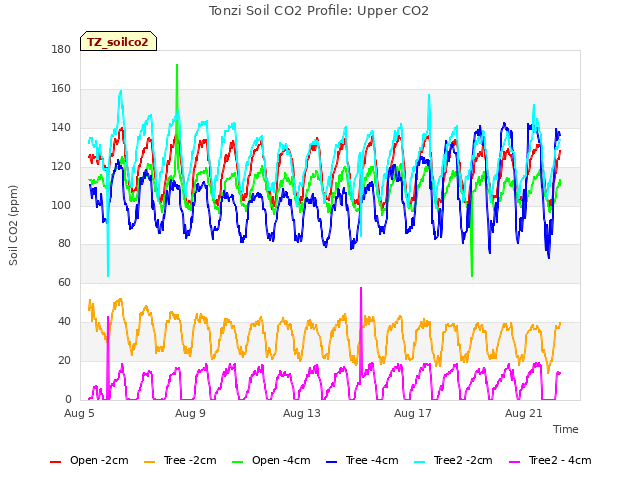Viewport: 640px width, 480px height.
Task: Toggle the 'Tree -2cm' legend entry
Action: (180, 461)
